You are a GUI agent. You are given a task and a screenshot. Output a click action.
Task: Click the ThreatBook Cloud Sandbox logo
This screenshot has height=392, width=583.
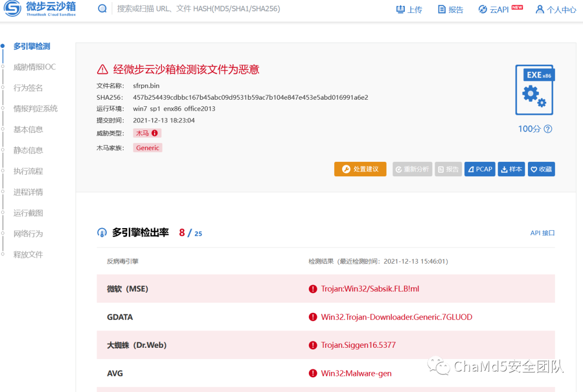[x=40, y=9]
